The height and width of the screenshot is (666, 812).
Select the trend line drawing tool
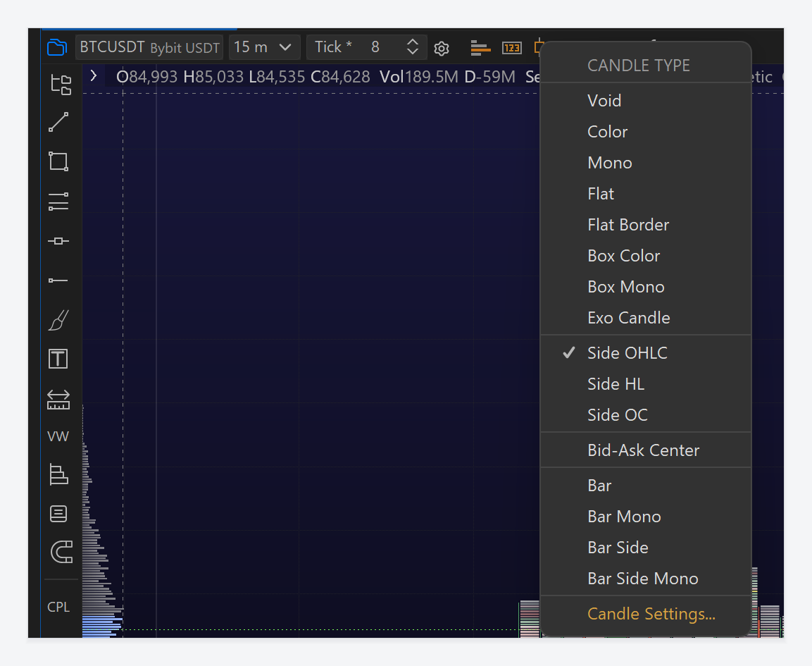(58, 123)
